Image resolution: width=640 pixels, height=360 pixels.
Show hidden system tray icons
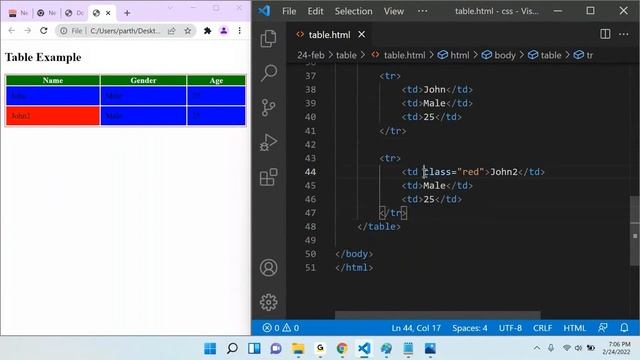[x=537, y=348]
